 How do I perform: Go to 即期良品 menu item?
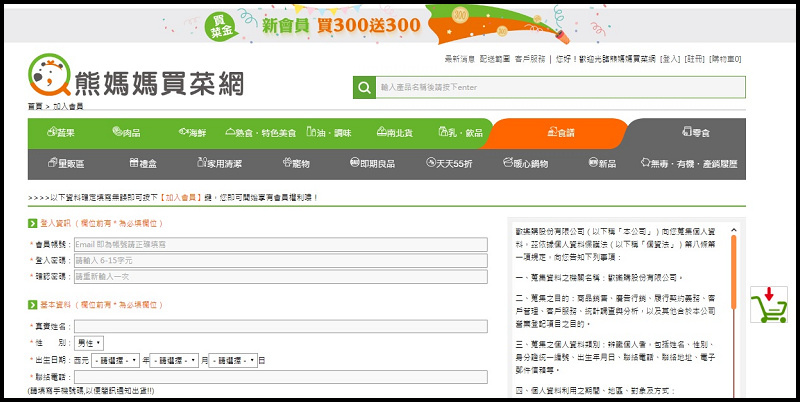[372, 164]
